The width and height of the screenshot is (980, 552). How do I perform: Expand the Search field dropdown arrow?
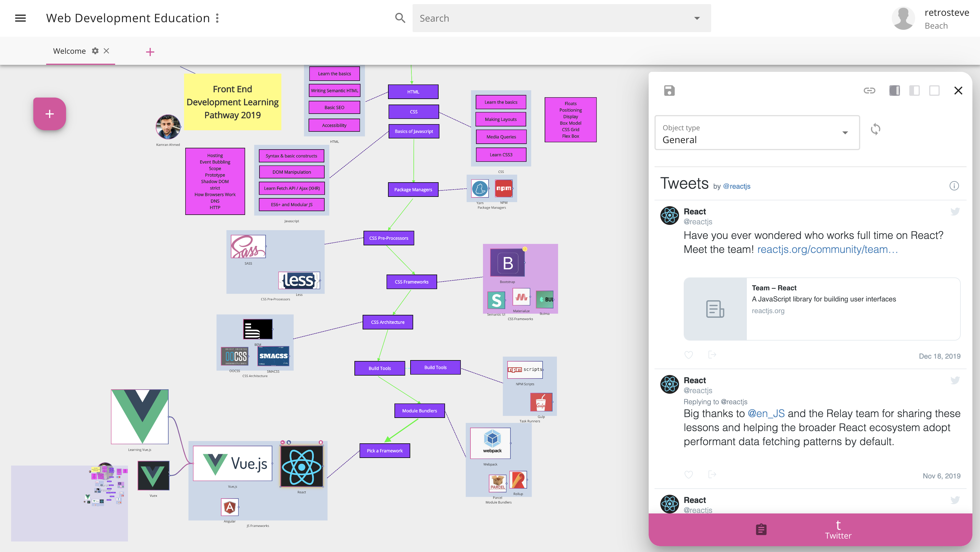(x=697, y=18)
